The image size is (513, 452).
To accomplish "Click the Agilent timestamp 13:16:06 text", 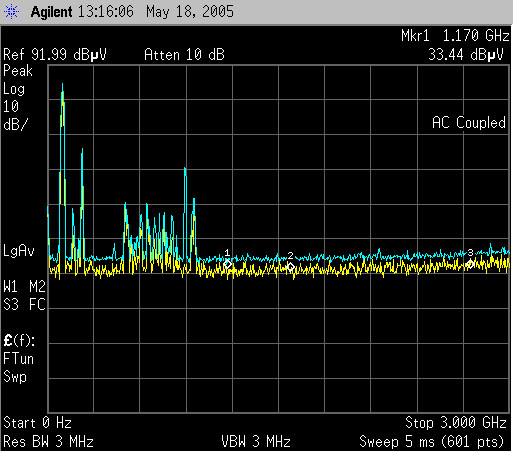I will 106,12.
